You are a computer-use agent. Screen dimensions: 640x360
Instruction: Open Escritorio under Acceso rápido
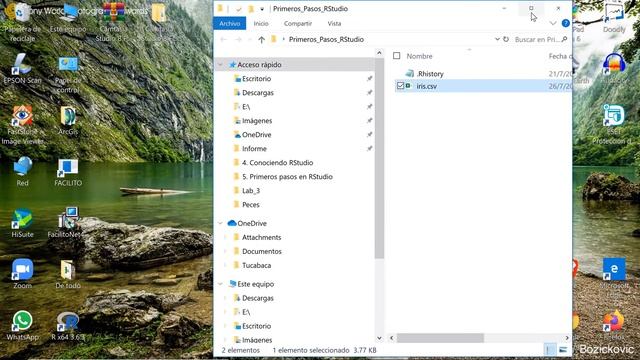click(256, 79)
